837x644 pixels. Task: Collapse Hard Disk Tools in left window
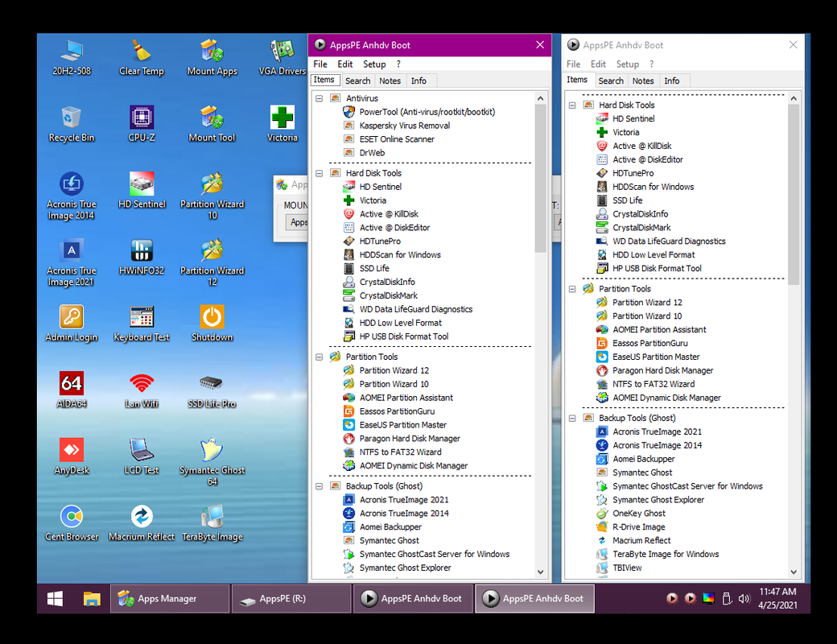click(320, 173)
